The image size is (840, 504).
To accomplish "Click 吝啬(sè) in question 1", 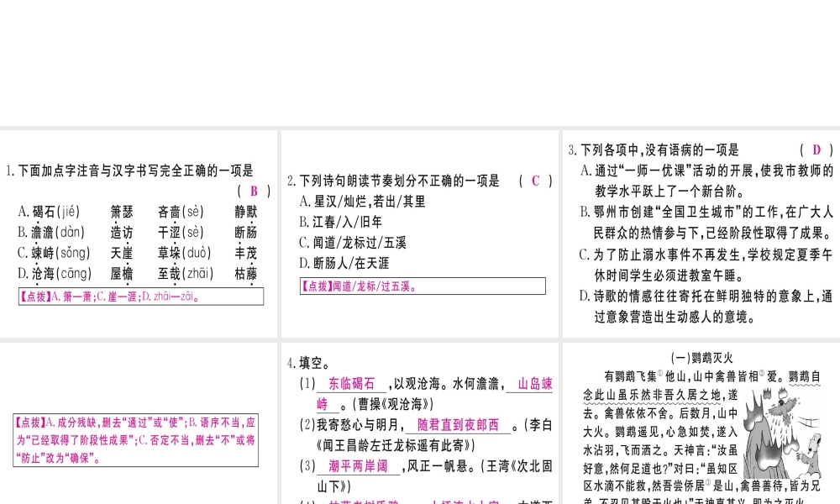I will coord(181,212).
